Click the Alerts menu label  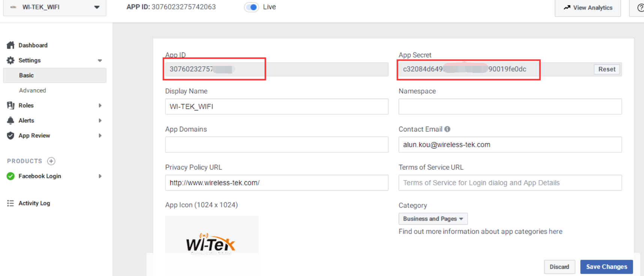pyautogui.click(x=26, y=121)
